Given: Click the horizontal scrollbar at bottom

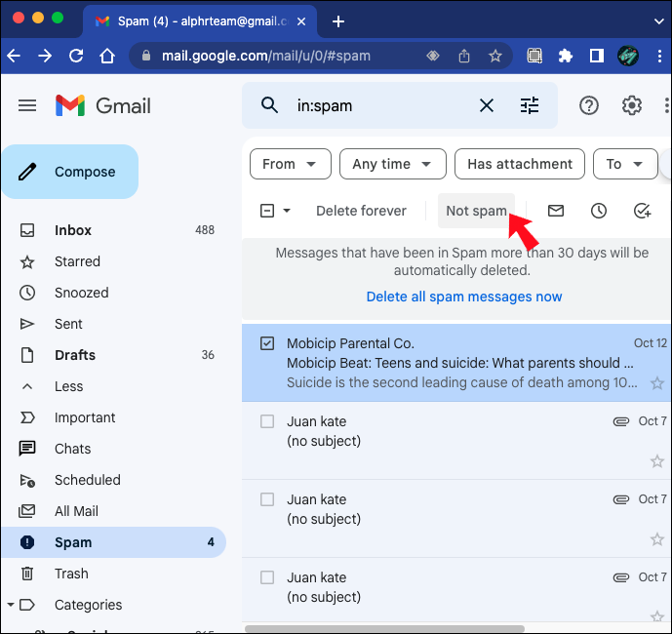Looking at the screenshot, I should coord(384,629).
